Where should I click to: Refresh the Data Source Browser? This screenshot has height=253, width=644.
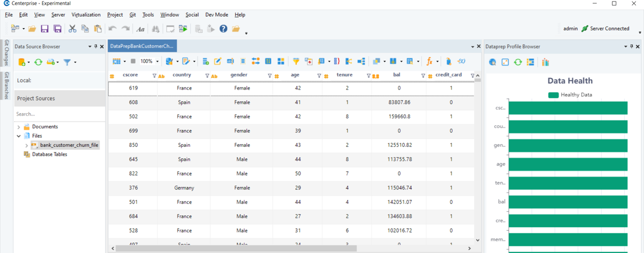[x=38, y=62]
